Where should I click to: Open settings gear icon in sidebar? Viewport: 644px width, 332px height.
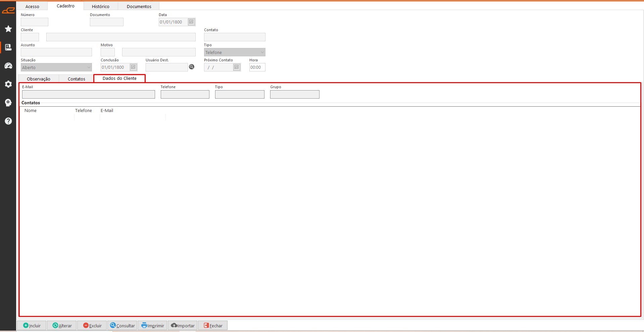(8, 84)
